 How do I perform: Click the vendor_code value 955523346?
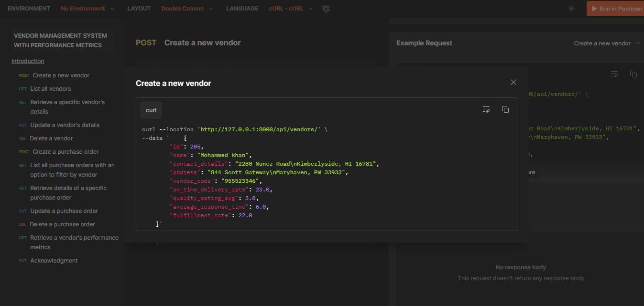[241, 181]
